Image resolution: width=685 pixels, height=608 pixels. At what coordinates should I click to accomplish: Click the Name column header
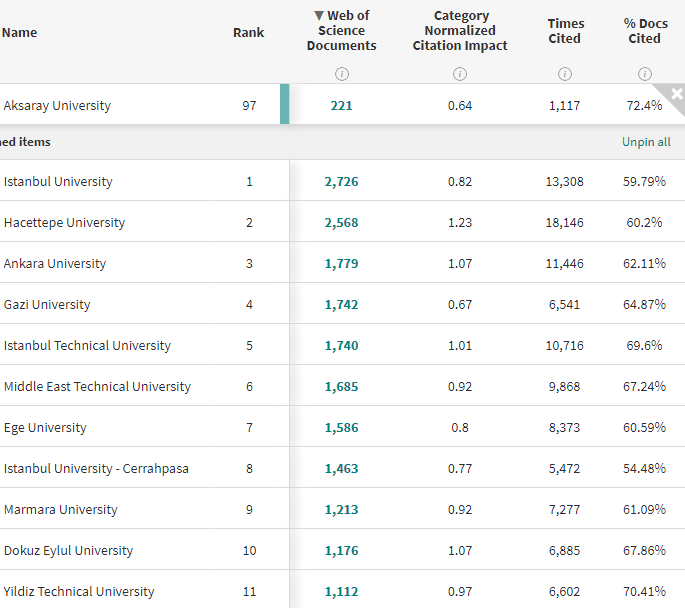pos(20,32)
